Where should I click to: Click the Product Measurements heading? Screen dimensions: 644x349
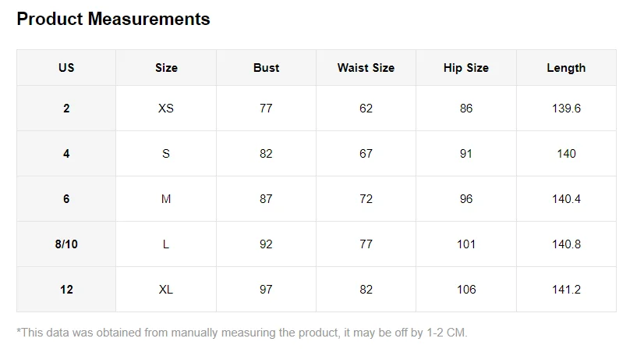click(x=113, y=20)
